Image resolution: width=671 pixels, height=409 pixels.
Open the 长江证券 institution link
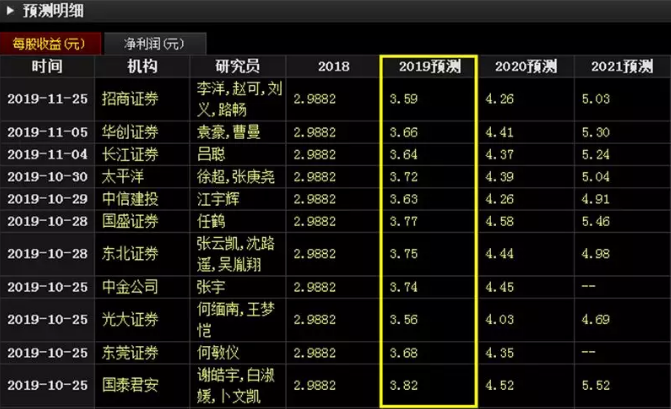coord(130,154)
